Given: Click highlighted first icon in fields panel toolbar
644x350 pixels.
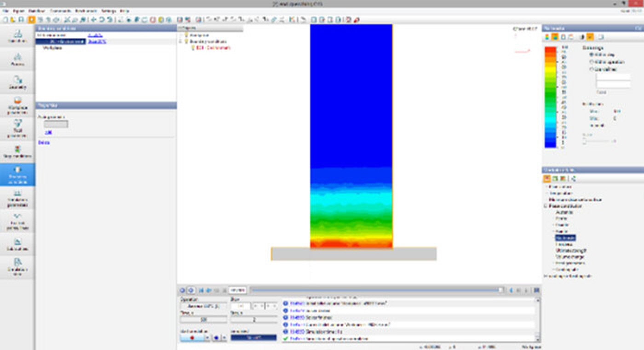Looking at the screenshot, I should point(547,178).
